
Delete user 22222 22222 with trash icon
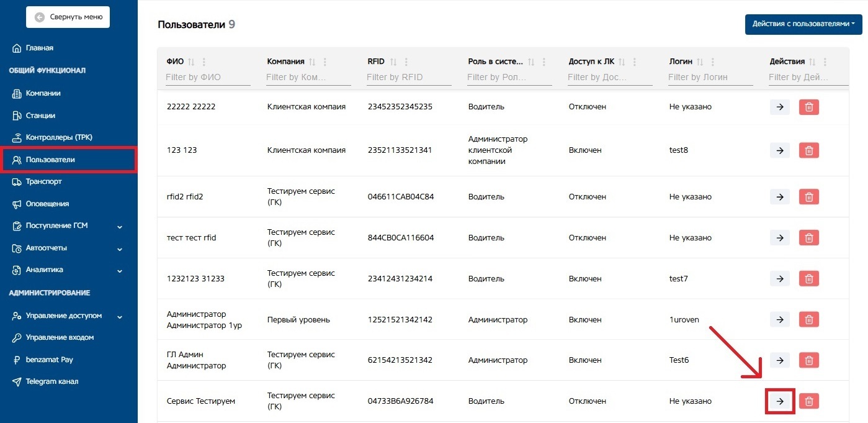[809, 107]
